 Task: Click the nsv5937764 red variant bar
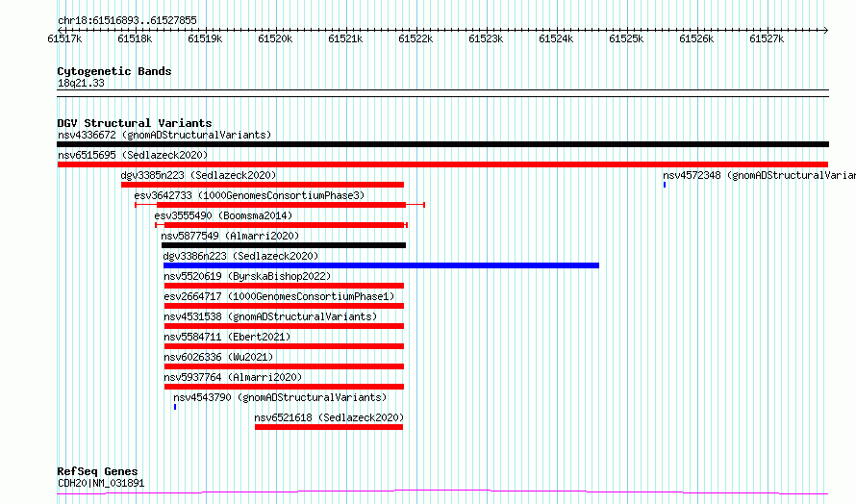click(x=284, y=388)
